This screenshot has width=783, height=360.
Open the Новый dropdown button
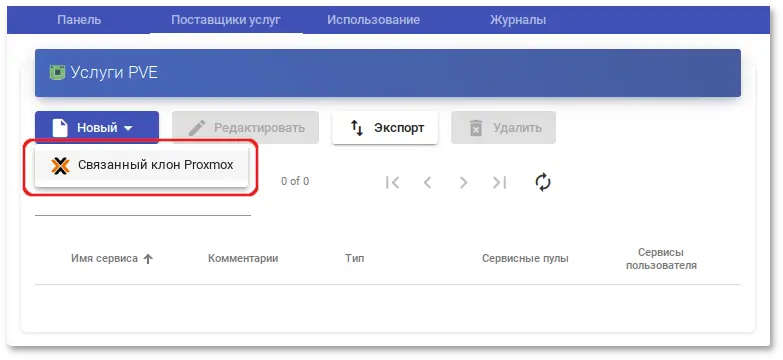pos(97,128)
